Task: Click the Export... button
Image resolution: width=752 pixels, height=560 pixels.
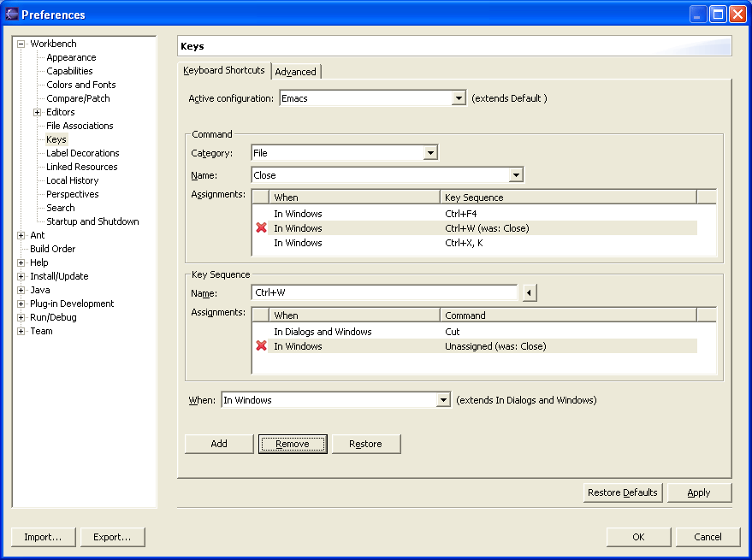Action: click(x=112, y=537)
